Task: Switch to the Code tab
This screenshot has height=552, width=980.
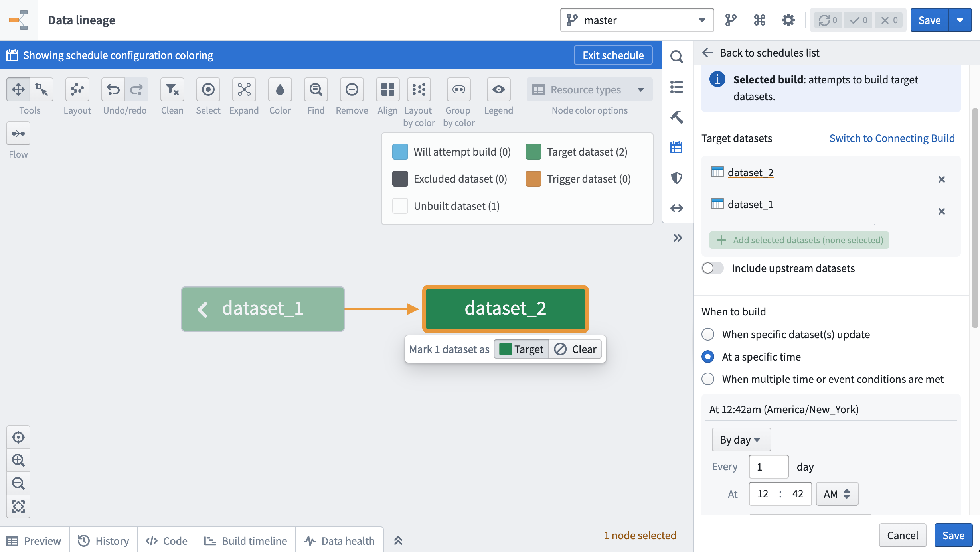Action: click(x=166, y=540)
